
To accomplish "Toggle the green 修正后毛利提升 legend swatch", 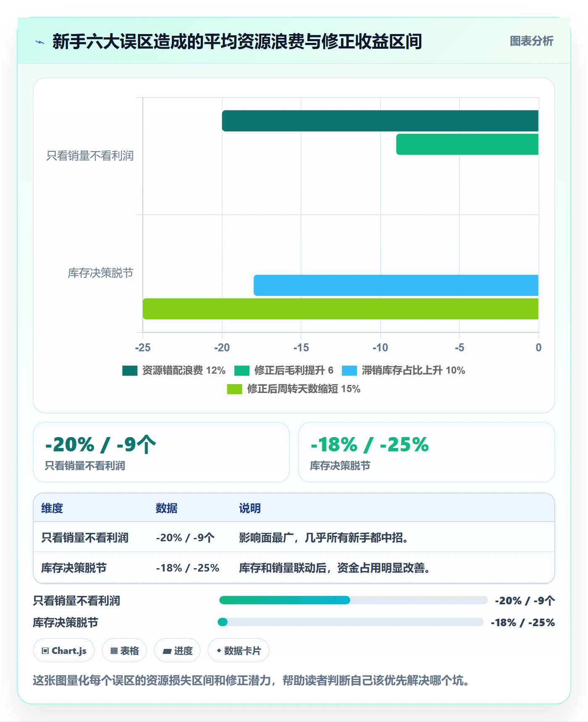I will point(242,371).
